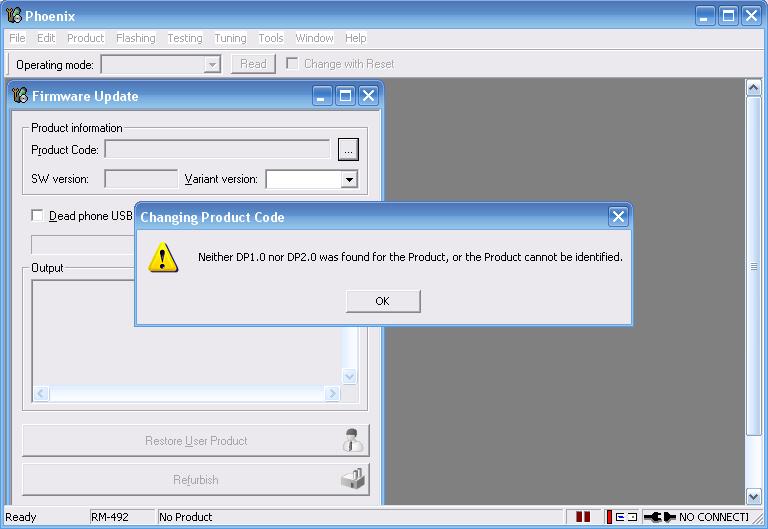Image resolution: width=768 pixels, height=529 pixels.
Task: Open the Tools menu
Action: (x=271, y=38)
